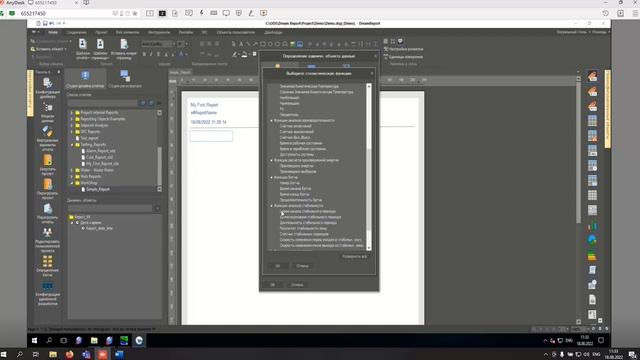
Task: Select Simple_Report in the report tree
Action: tap(98, 189)
